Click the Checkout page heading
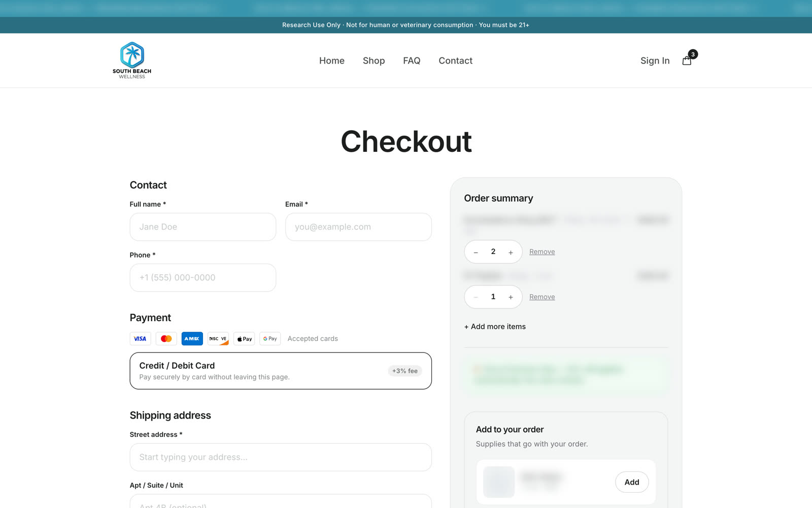The image size is (812, 508). pos(406,141)
